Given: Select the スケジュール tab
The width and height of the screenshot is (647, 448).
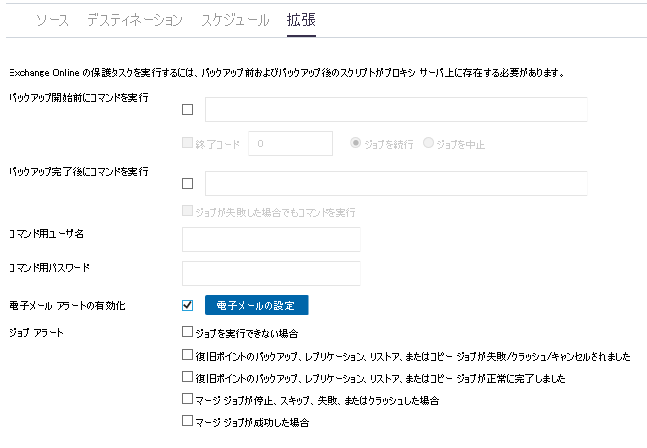Looking at the screenshot, I should pos(235,20).
